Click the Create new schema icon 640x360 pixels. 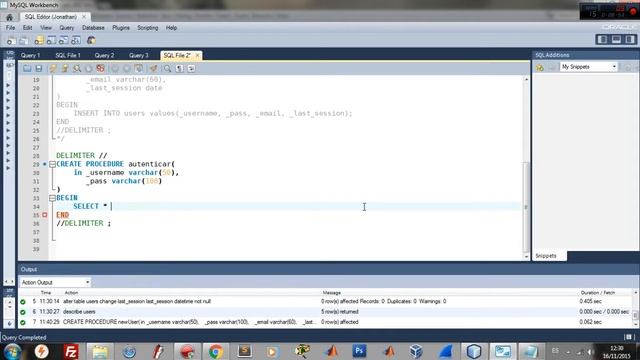pos(39,40)
